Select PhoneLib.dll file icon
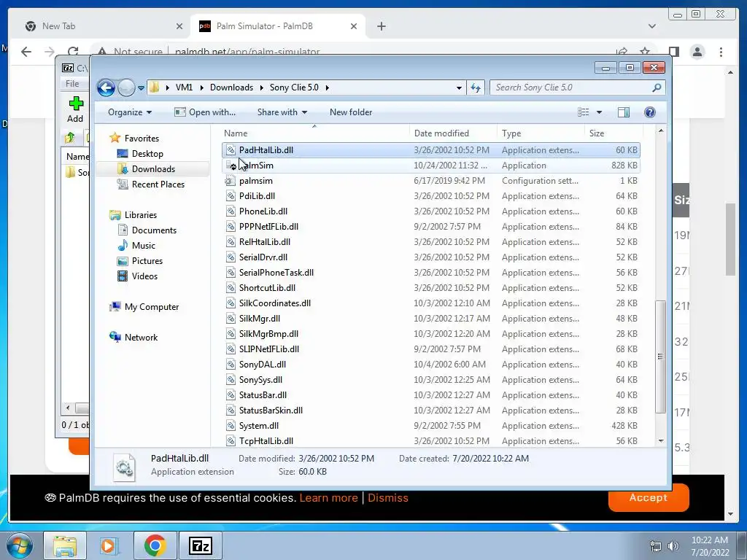The width and height of the screenshot is (747, 560). [231, 211]
